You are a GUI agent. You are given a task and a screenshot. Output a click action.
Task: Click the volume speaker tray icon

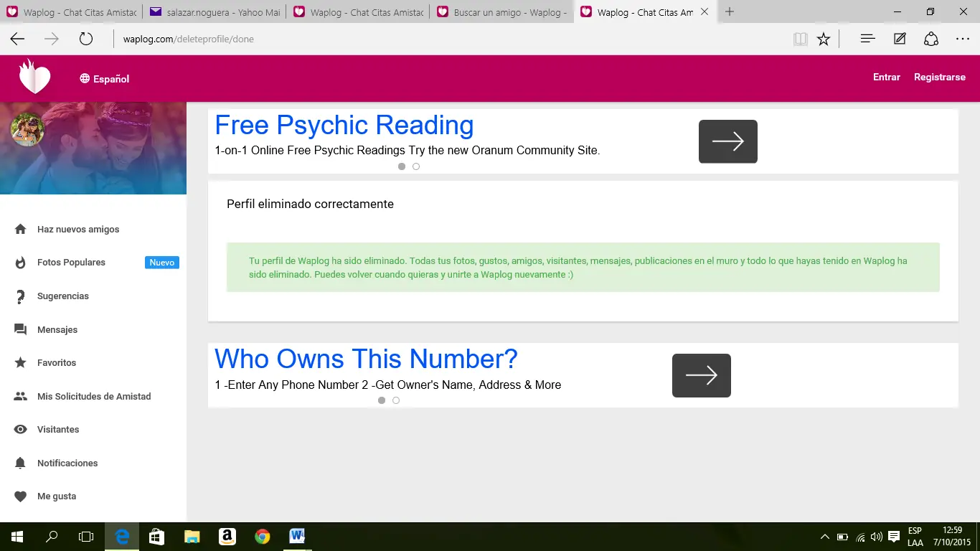(877, 537)
